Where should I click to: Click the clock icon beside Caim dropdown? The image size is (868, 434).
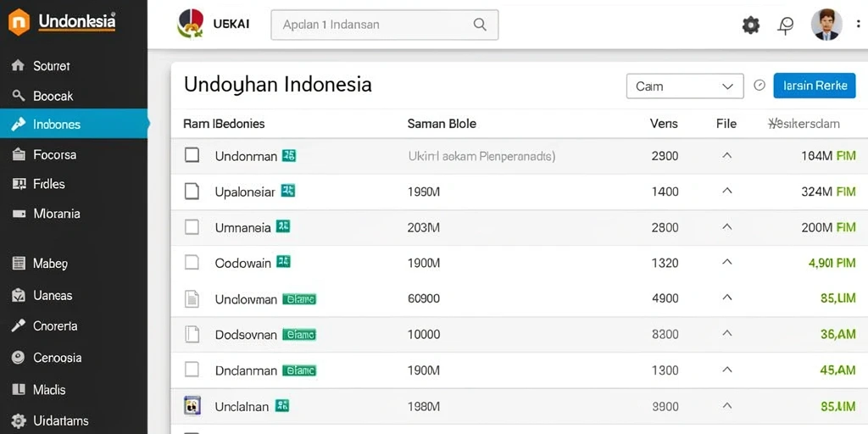(x=759, y=86)
